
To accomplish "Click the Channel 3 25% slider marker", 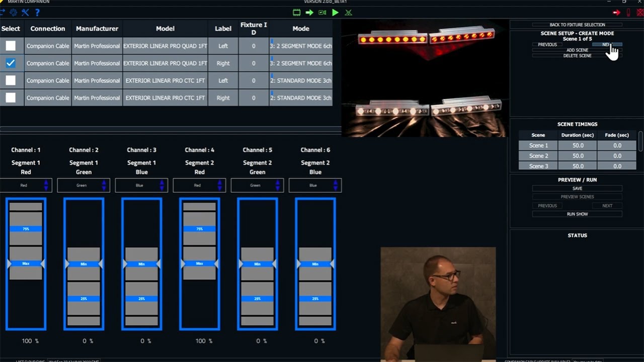I will tap(141, 299).
